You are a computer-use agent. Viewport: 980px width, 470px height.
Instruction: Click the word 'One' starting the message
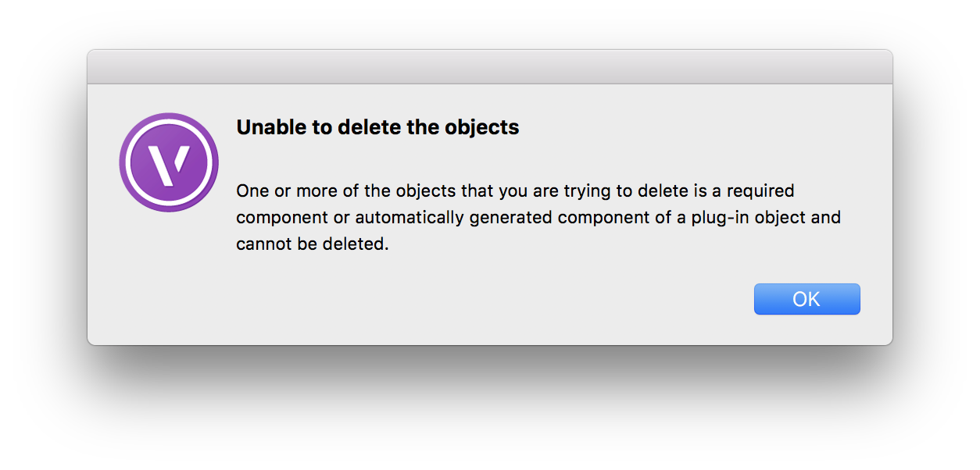(x=252, y=190)
